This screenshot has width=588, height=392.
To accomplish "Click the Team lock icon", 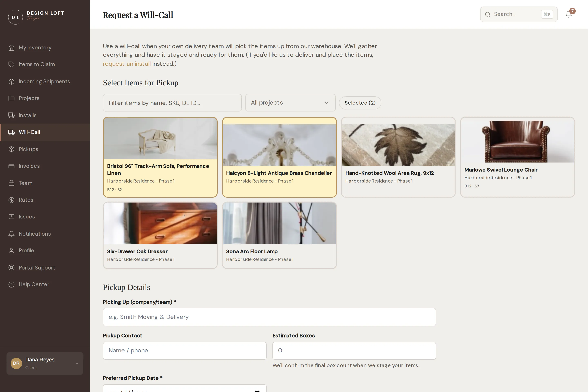I will tap(11, 183).
